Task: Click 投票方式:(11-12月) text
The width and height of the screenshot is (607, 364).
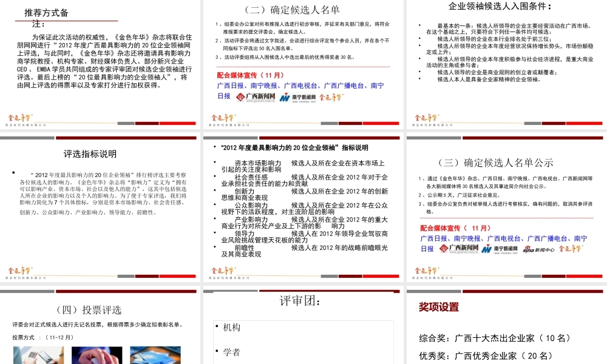Action: pyautogui.click(x=42, y=337)
